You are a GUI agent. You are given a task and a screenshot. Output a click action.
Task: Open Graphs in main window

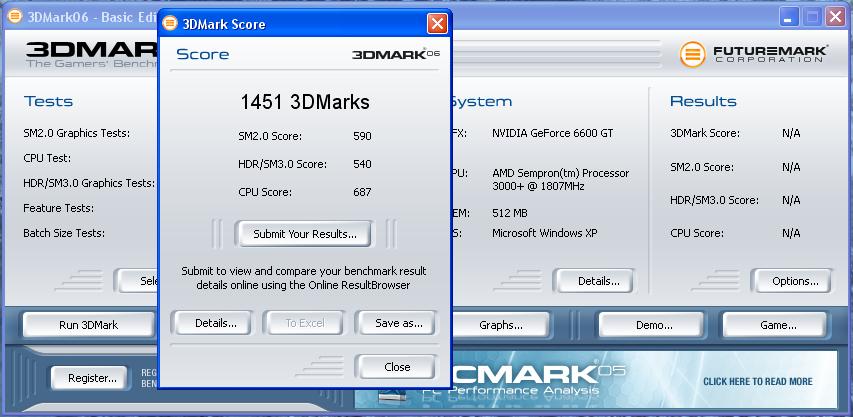pyautogui.click(x=500, y=325)
